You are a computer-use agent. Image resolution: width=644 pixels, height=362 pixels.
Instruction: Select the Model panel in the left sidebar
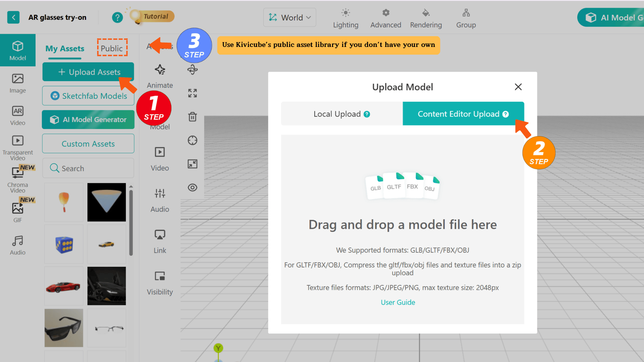point(18,50)
